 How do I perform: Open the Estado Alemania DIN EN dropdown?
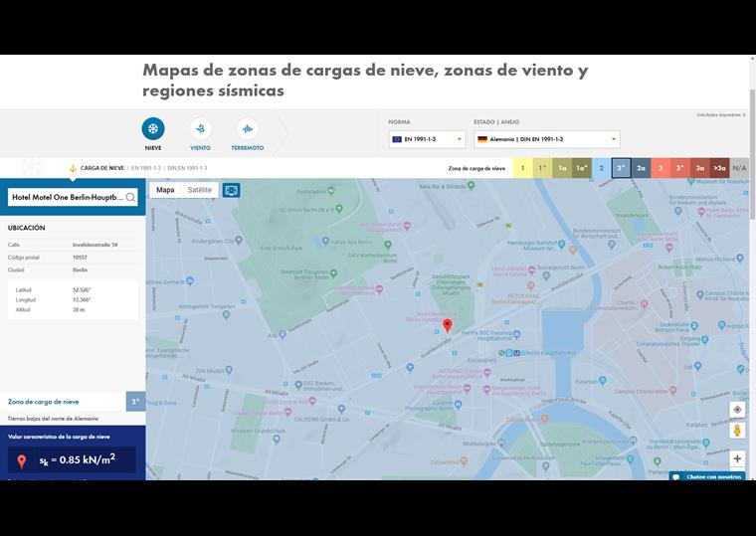click(547, 139)
